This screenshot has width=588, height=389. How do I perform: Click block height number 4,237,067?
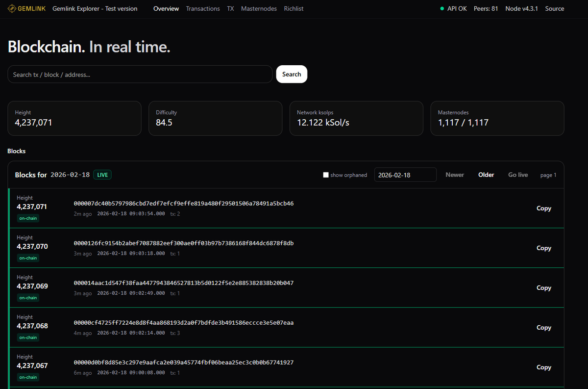(32, 365)
